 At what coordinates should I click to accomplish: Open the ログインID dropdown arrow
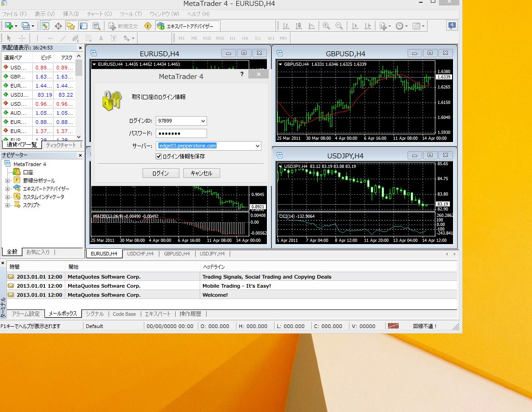(203, 121)
